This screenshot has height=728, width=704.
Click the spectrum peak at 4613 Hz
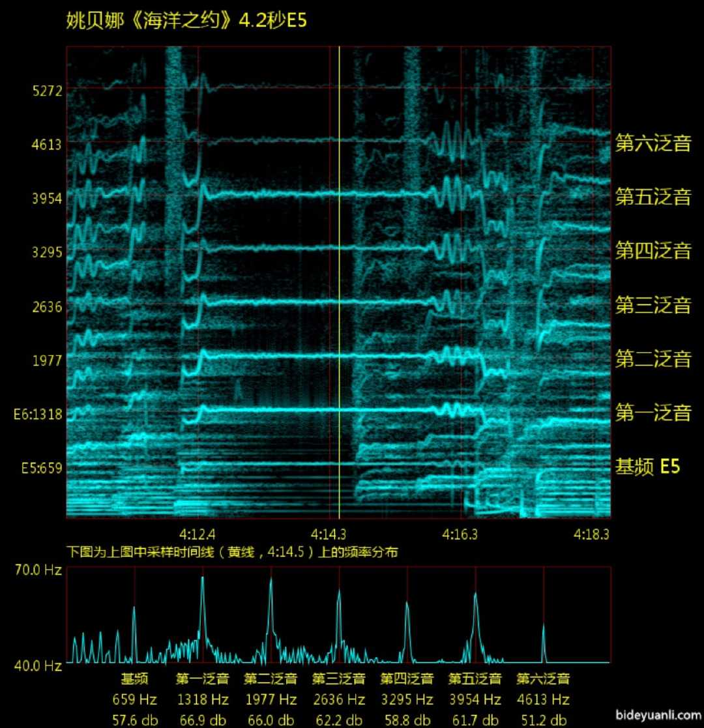click(x=544, y=643)
